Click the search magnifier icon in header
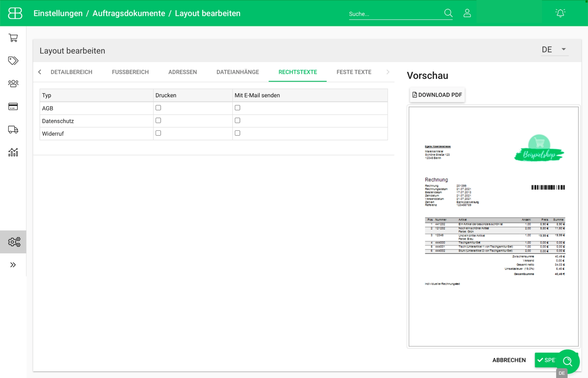The image size is (588, 378). pos(448,13)
